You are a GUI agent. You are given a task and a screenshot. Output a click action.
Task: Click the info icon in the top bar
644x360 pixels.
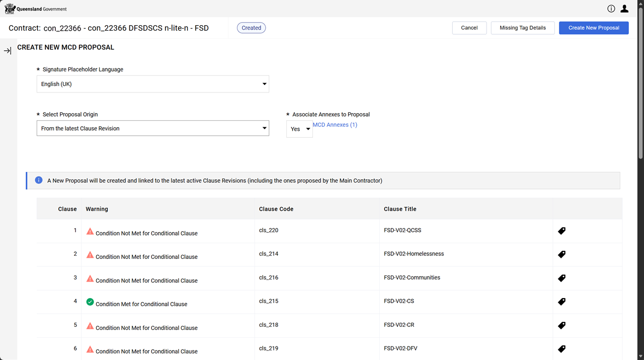tap(611, 9)
